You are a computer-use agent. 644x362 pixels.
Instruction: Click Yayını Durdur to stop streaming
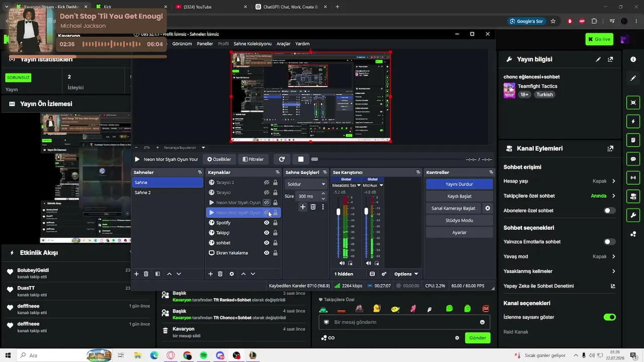pyautogui.click(x=459, y=184)
